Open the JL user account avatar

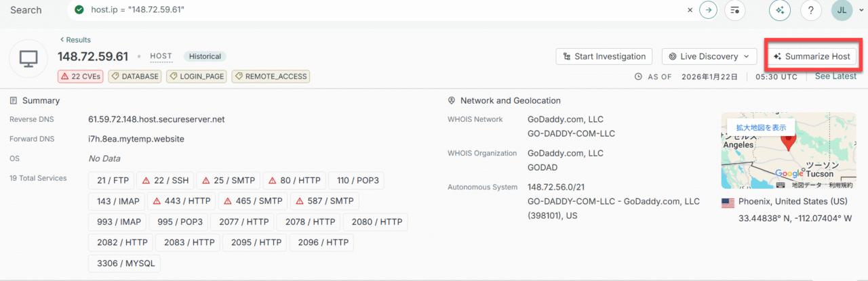click(x=842, y=10)
